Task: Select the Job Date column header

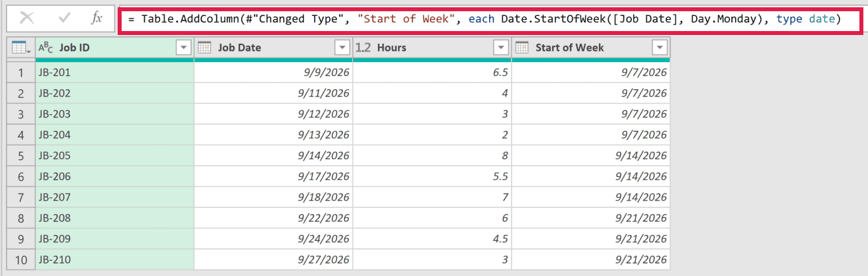Action: click(x=274, y=48)
